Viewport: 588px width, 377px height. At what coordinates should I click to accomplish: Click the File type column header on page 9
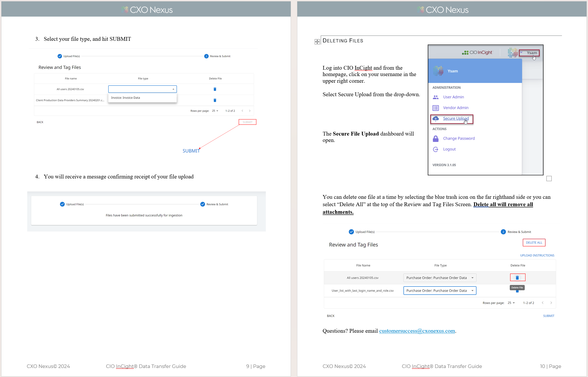143,79
